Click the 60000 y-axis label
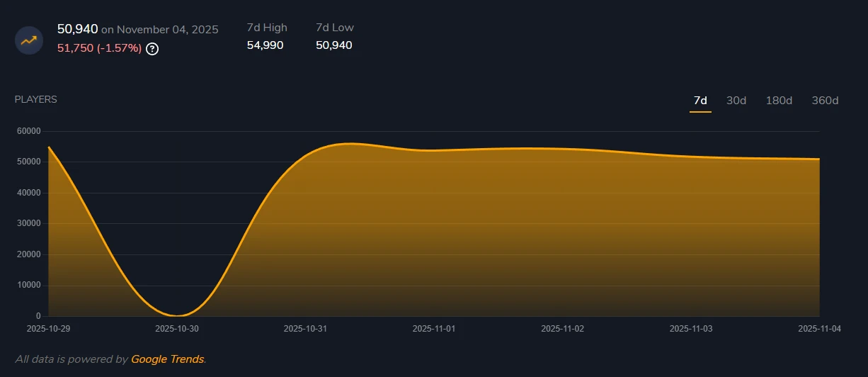The width and height of the screenshot is (868, 377). pos(28,131)
